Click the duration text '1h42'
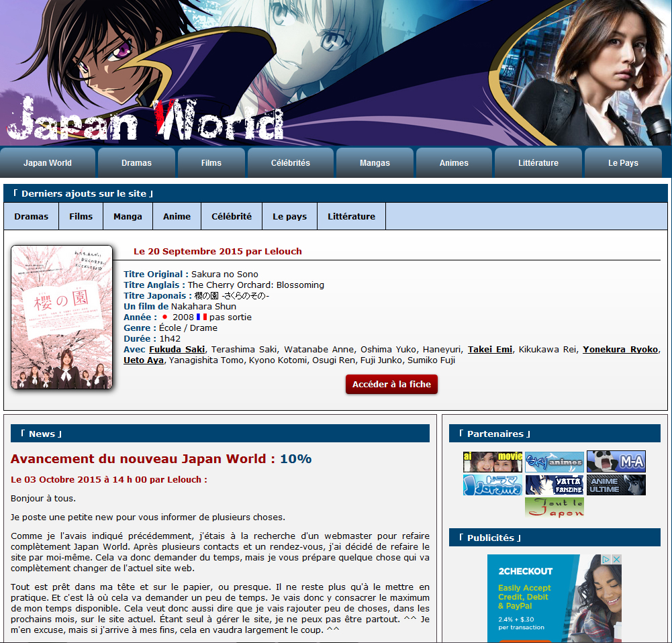 (x=170, y=338)
